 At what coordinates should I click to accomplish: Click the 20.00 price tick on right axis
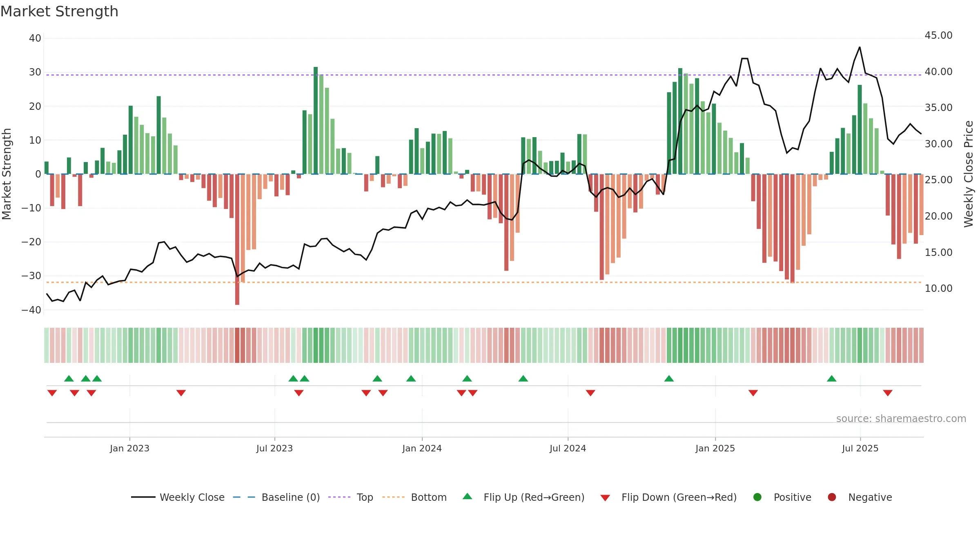pyautogui.click(x=938, y=216)
